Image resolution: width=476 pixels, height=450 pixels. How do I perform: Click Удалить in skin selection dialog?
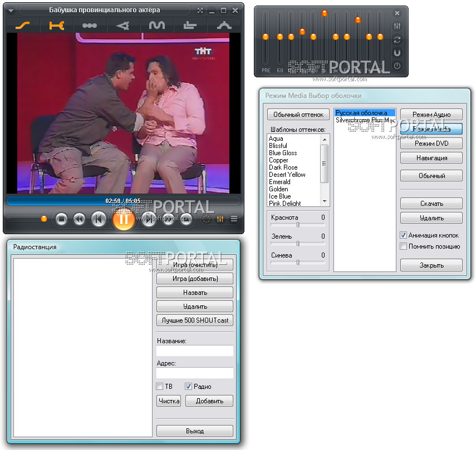coord(431,217)
